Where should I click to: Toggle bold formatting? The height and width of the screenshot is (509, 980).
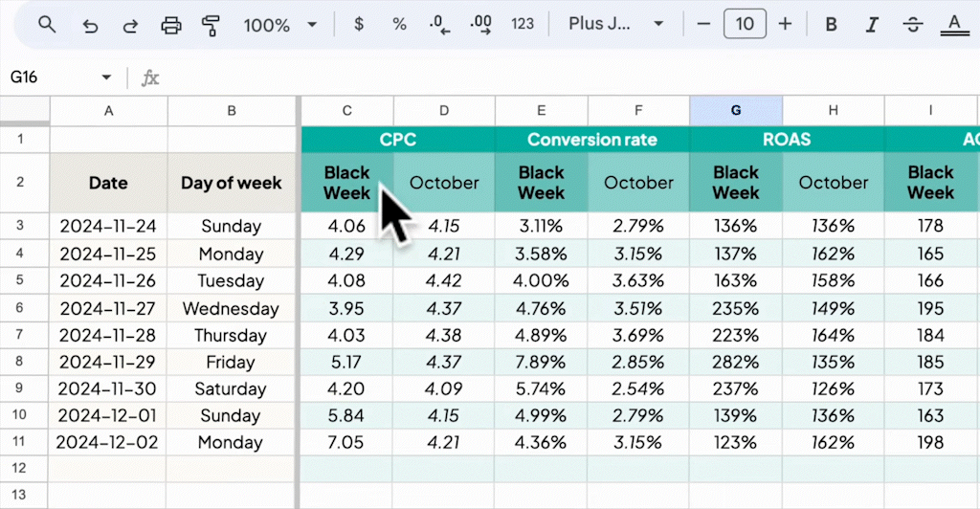(831, 25)
